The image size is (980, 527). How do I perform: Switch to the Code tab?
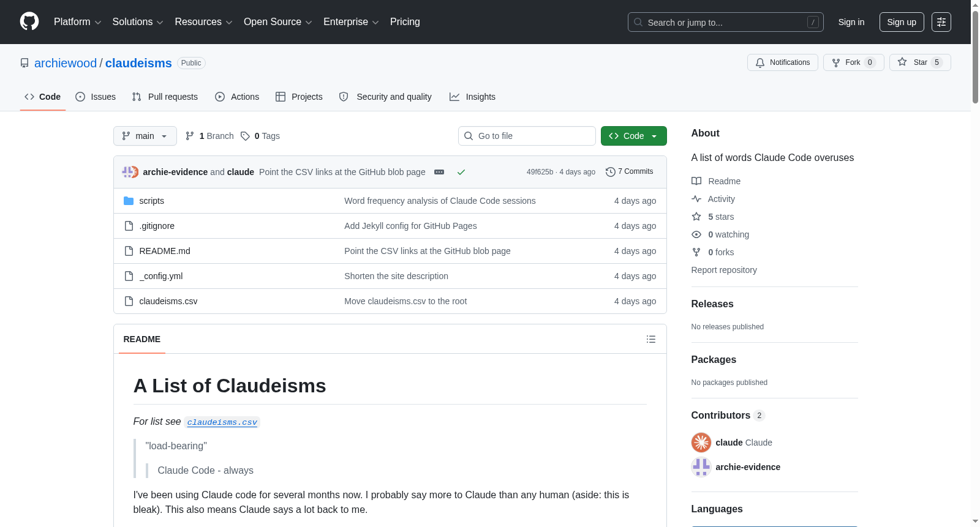click(43, 97)
